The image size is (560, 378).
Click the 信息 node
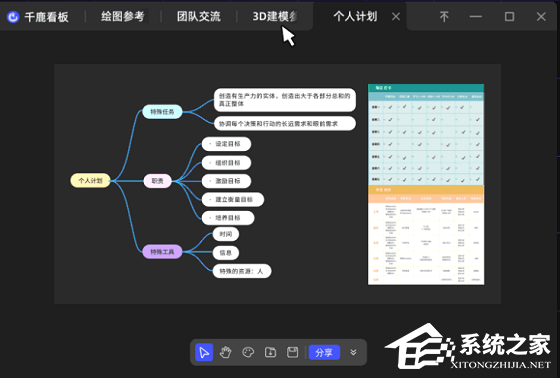pos(226,253)
